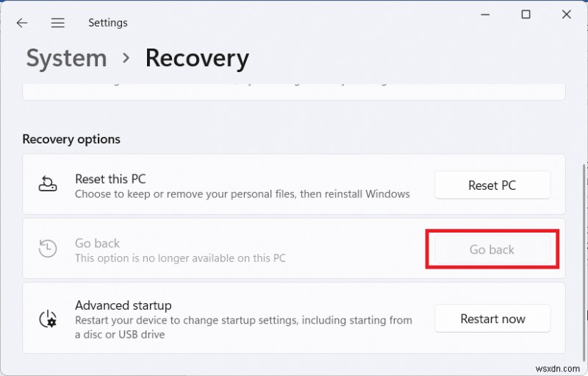The width and height of the screenshot is (588, 376).
Task: Select the Advanced startup row title
Action: pos(123,305)
